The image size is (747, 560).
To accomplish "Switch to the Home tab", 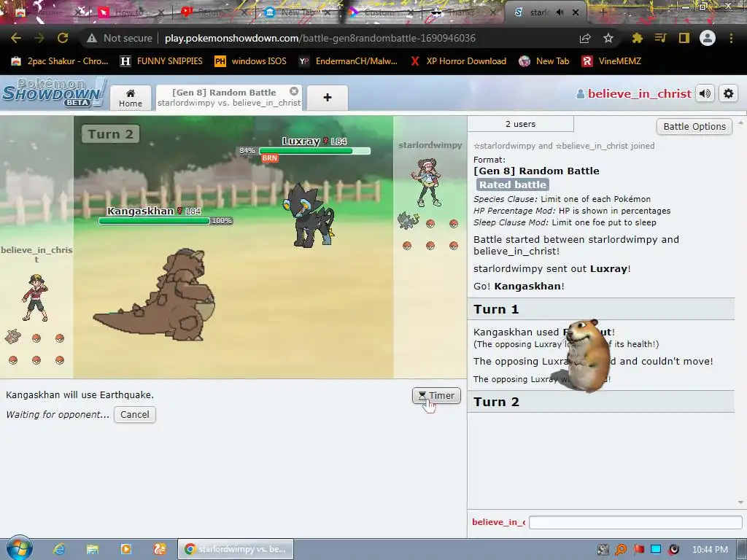I will click(131, 98).
